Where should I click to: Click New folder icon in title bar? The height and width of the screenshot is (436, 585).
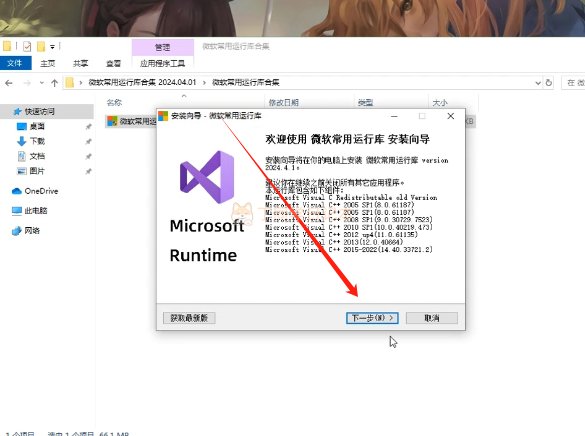pyautogui.click(x=41, y=47)
